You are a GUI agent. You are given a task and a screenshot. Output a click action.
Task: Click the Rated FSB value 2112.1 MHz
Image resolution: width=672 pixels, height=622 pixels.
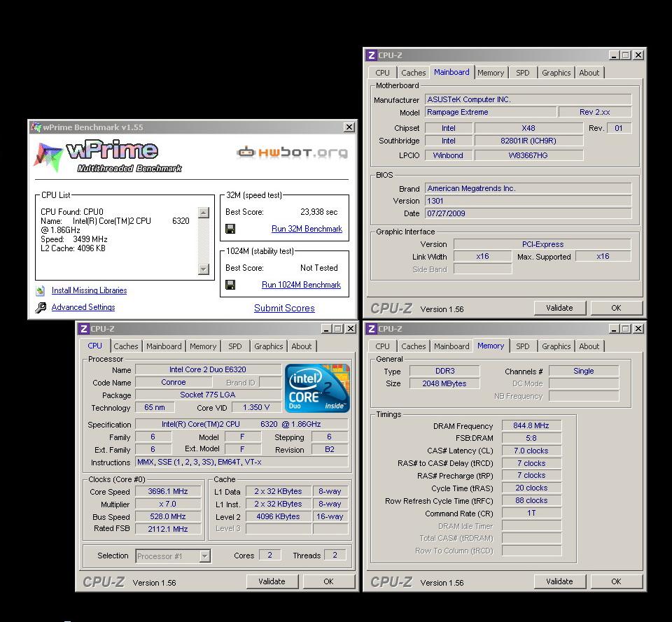coord(168,529)
